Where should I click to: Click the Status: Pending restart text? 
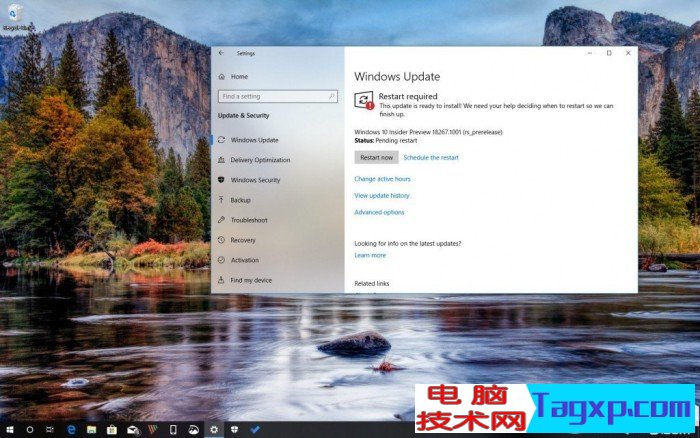coord(386,140)
